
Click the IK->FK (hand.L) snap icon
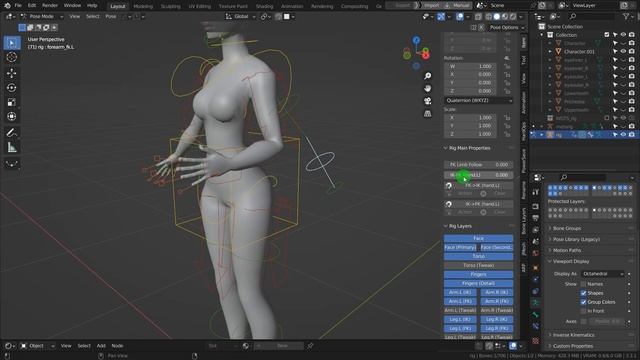[x=449, y=204]
